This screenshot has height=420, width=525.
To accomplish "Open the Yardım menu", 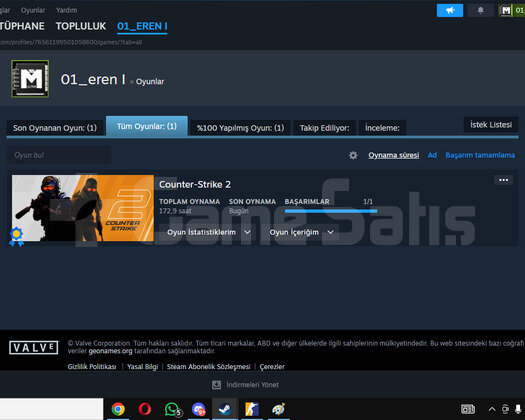I will pyautogui.click(x=67, y=10).
